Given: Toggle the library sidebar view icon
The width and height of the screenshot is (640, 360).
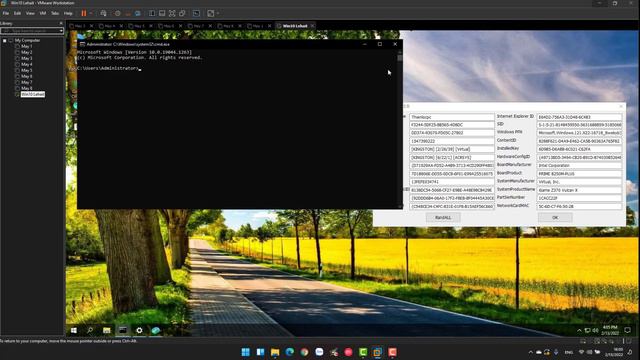Looking at the screenshot, I should tap(152, 13).
